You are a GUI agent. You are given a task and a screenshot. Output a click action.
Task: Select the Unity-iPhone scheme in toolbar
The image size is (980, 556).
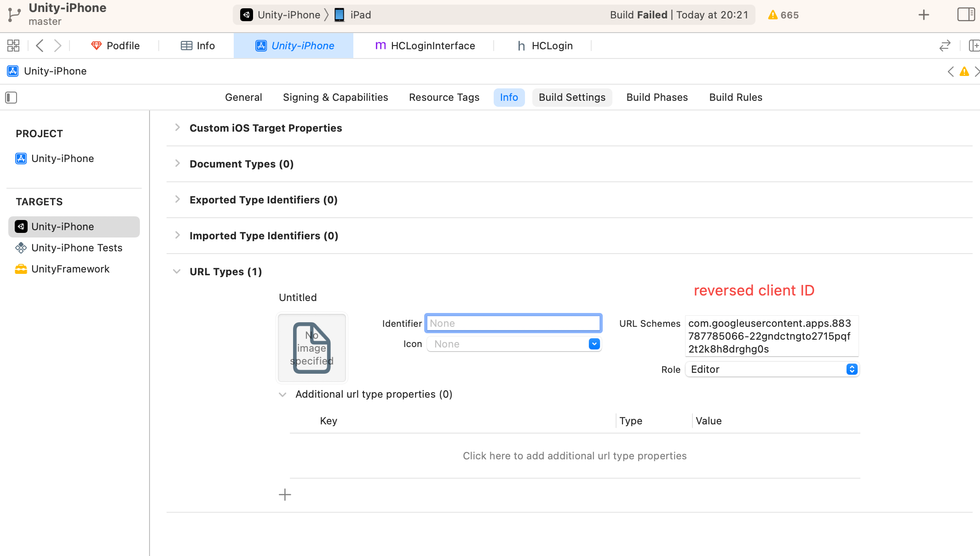[x=280, y=15]
